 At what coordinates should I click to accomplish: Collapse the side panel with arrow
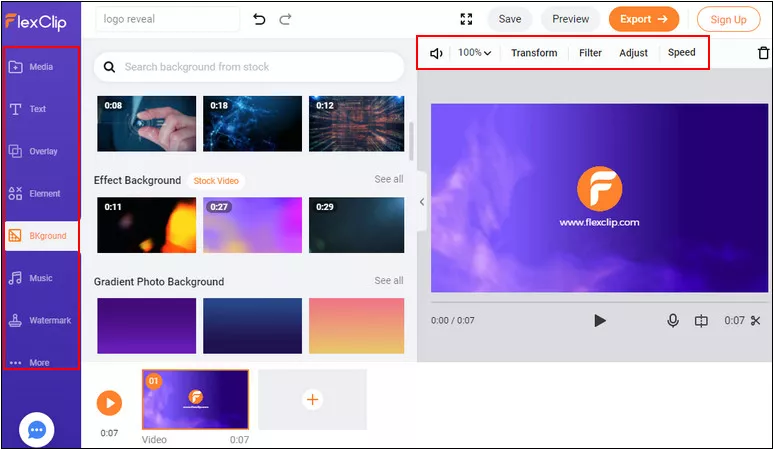(422, 202)
